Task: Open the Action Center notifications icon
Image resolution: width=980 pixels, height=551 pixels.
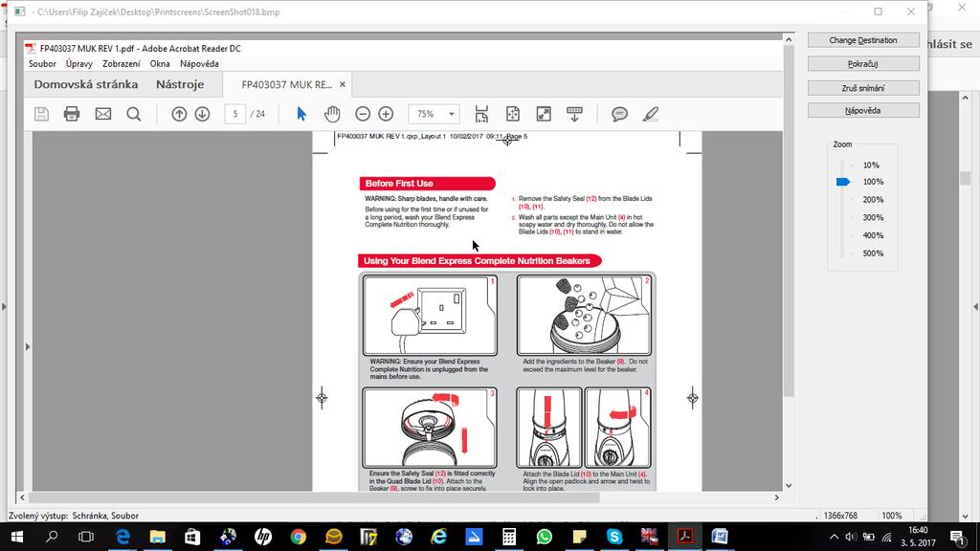Action: [957, 537]
